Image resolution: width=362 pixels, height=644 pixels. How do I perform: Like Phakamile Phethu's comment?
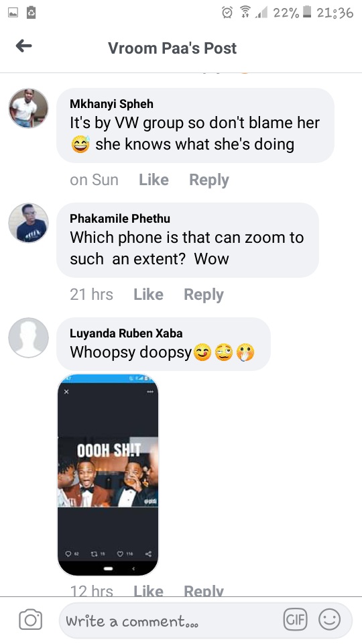point(148,294)
